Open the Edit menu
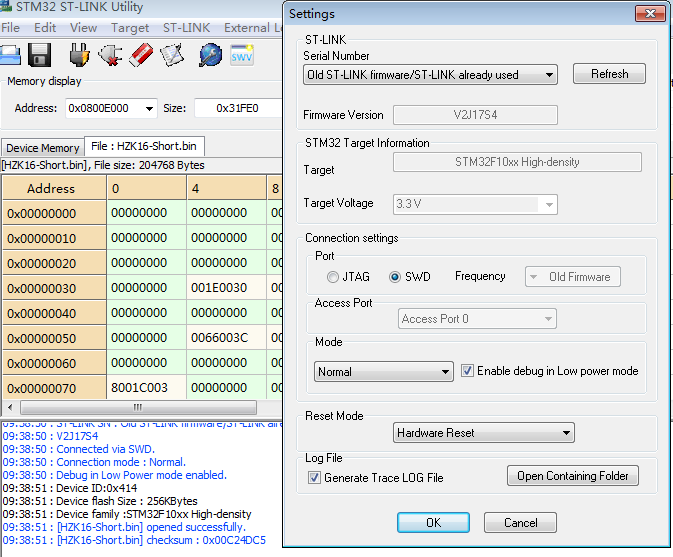This screenshot has height=557, width=673. (x=45, y=28)
